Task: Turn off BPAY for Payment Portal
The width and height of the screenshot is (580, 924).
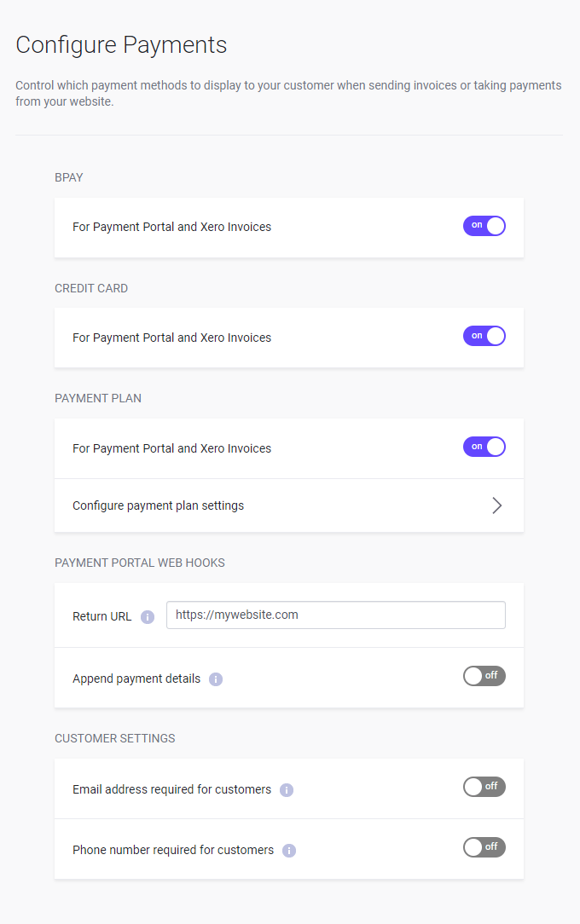Action: [x=484, y=226]
